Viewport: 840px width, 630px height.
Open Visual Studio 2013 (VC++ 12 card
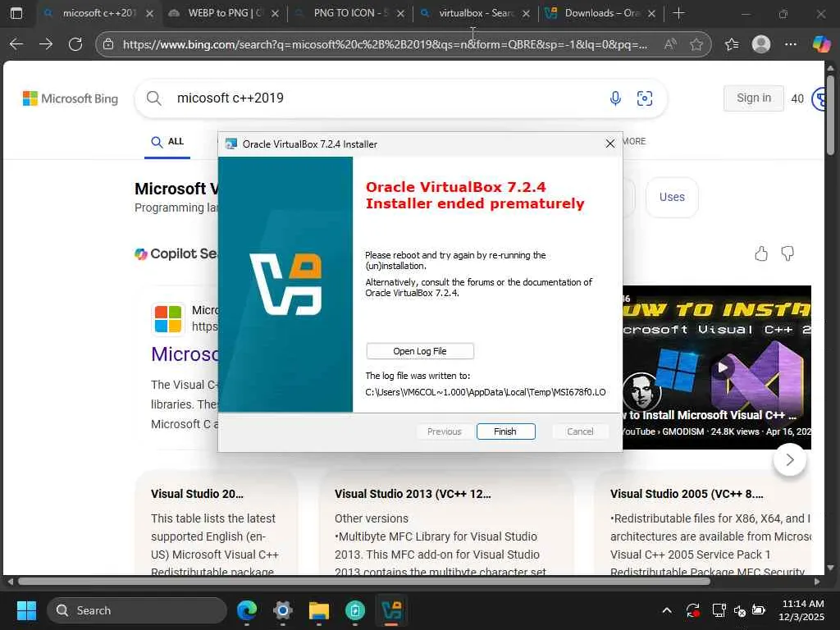coord(445,523)
